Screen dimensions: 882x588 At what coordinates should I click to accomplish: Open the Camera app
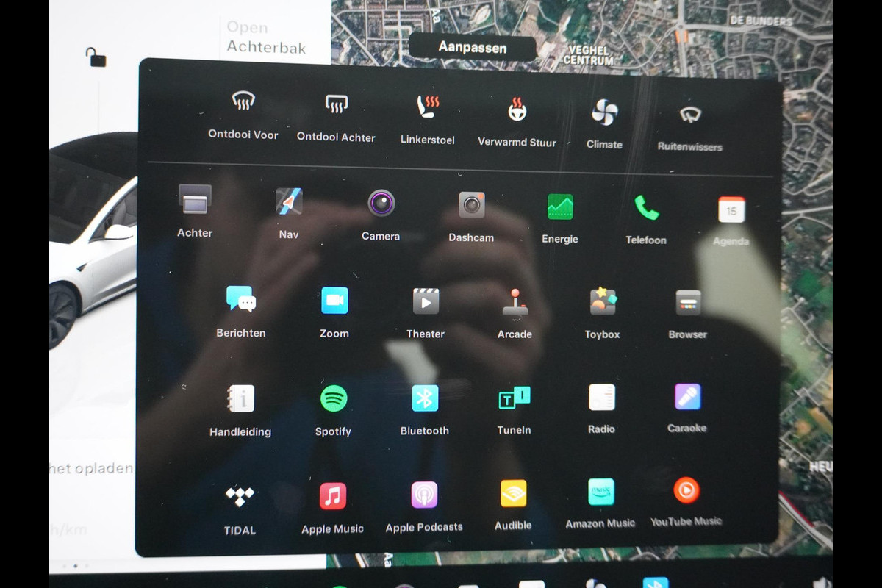point(381,203)
